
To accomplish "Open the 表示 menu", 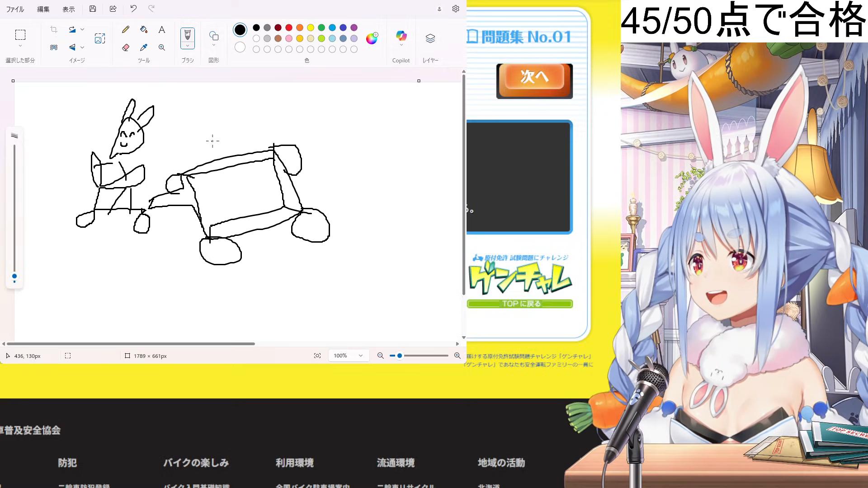I will click(69, 9).
